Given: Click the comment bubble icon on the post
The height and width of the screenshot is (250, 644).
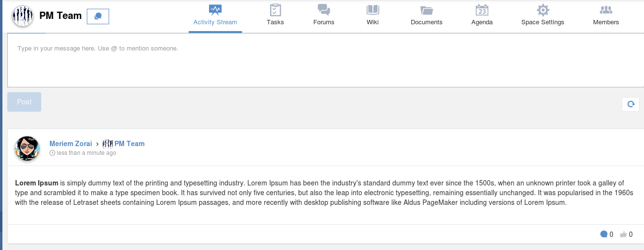Looking at the screenshot, I should coord(604,234).
